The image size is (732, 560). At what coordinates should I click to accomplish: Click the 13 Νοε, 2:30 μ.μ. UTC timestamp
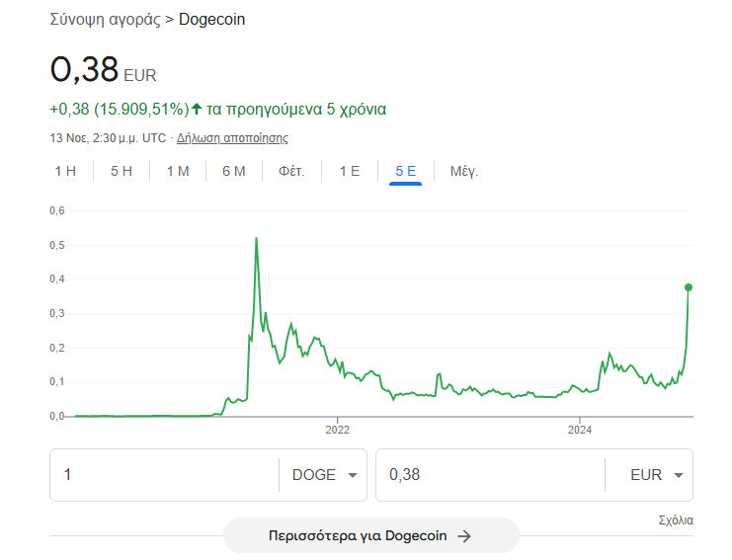point(108,138)
